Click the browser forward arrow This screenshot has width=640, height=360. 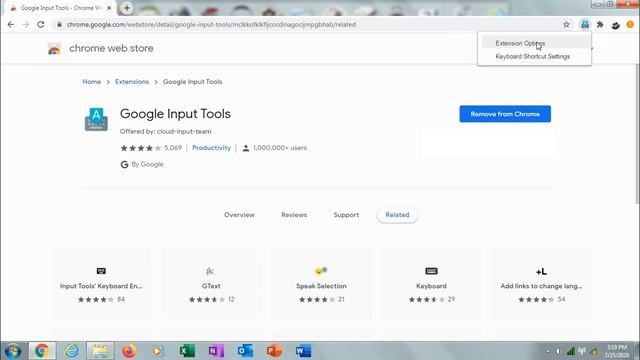pyautogui.click(x=26, y=24)
